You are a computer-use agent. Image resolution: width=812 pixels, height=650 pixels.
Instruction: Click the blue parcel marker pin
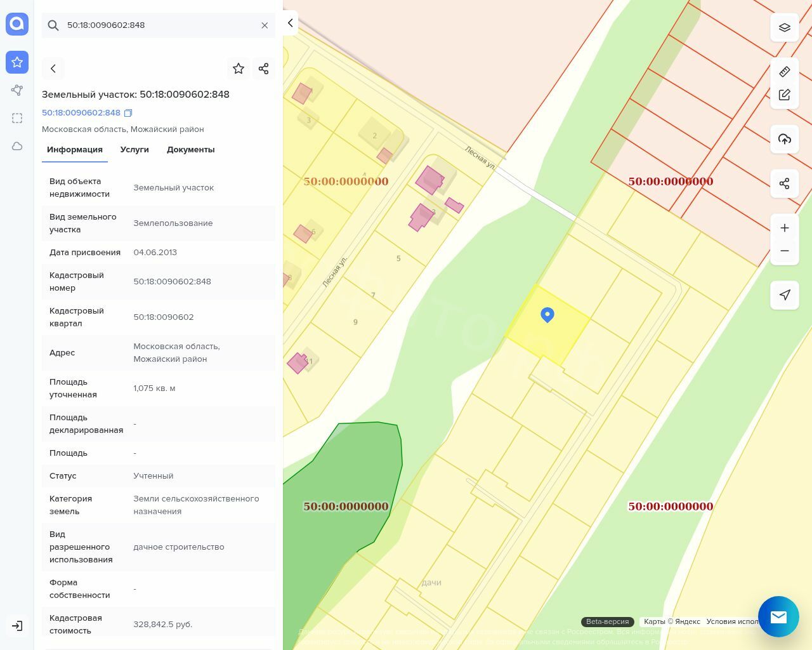tap(547, 314)
